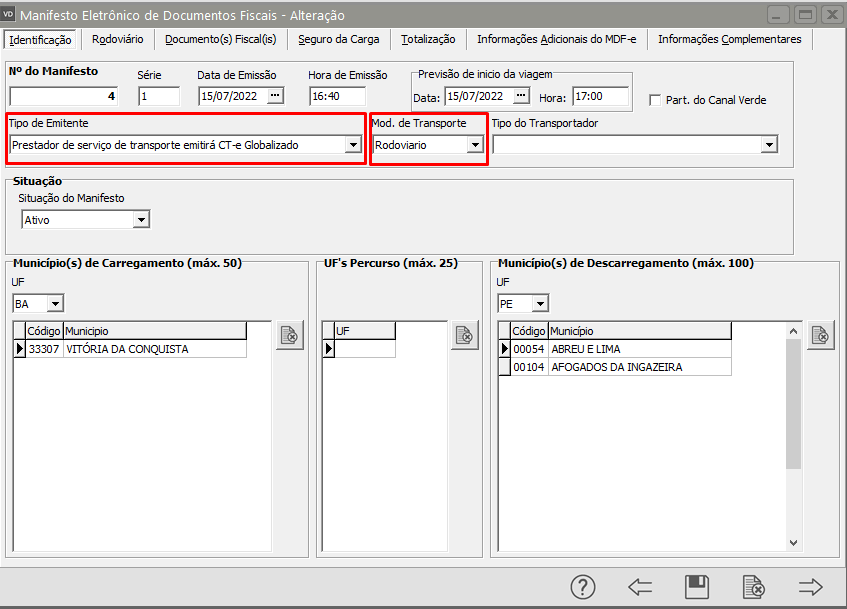The height and width of the screenshot is (609, 847).
Task: Click the save floppy disk icon
Action: point(696,587)
